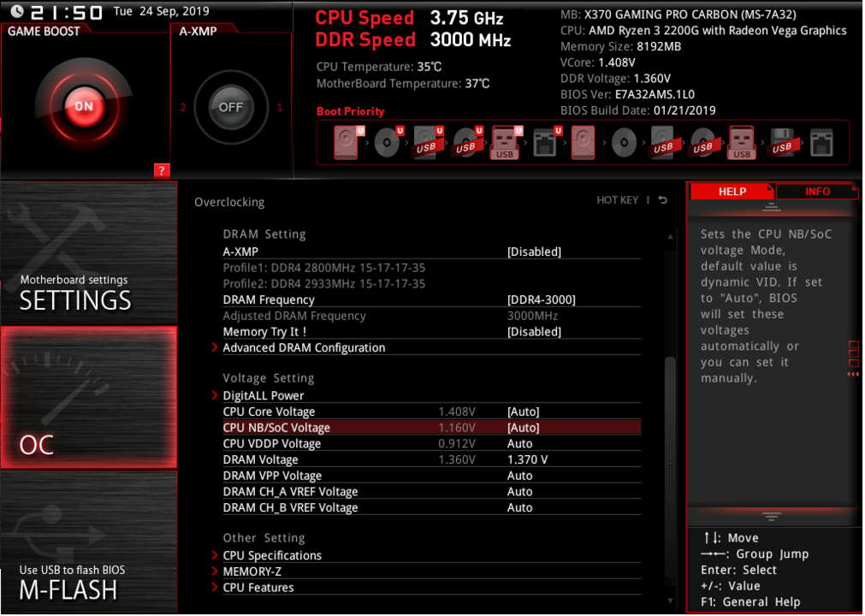Open the DRAM Frequency [DDR4-3000] selection
Image resolution: width=865 pixels, height=616 pixels.
[542, 300]
